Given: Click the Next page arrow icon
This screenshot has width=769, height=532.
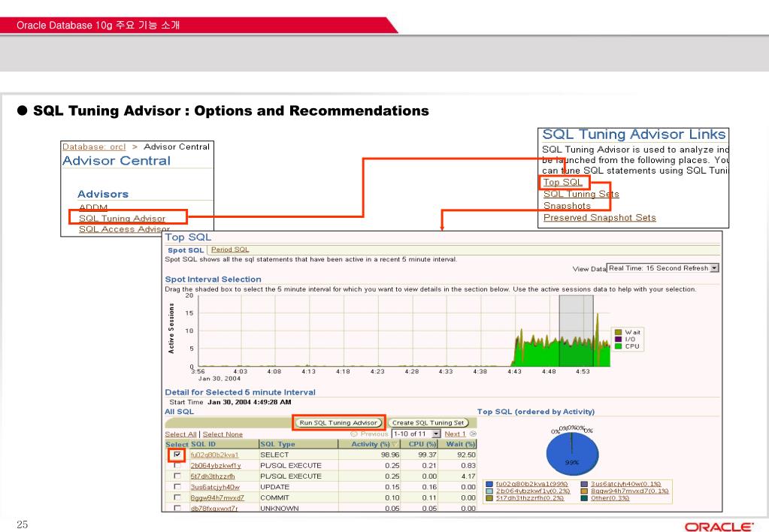Looking at the screenshot, I should point(473,434).
